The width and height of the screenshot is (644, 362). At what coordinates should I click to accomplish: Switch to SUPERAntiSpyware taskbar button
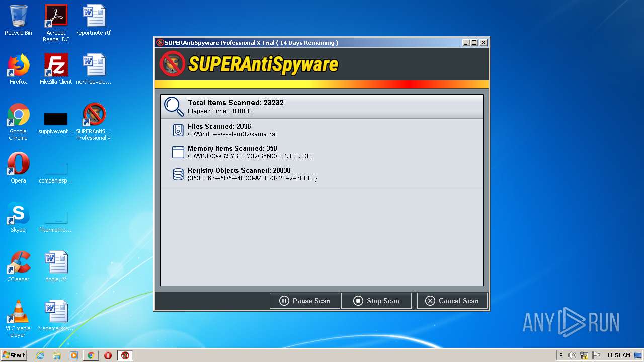coord(125,355)
